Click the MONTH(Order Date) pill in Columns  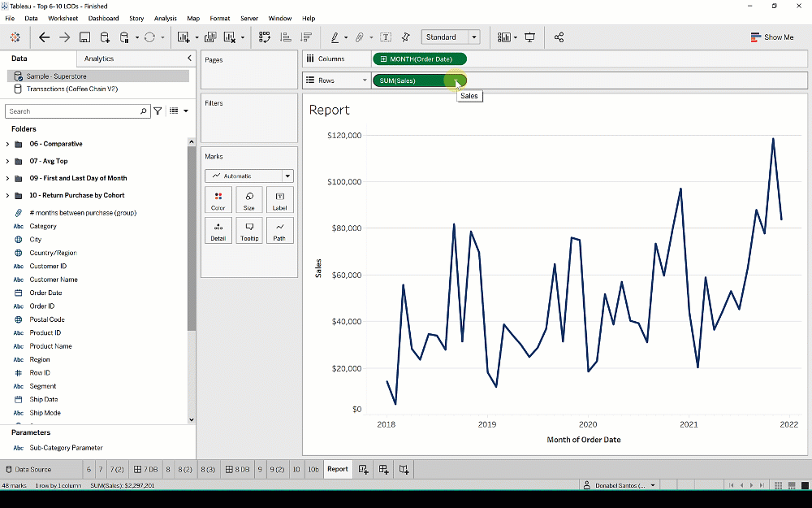point(419,59)
